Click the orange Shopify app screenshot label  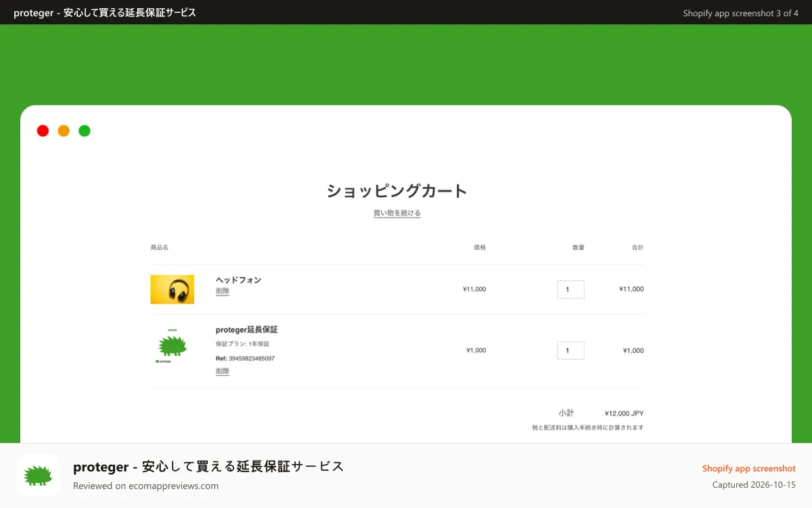[749, 468]
